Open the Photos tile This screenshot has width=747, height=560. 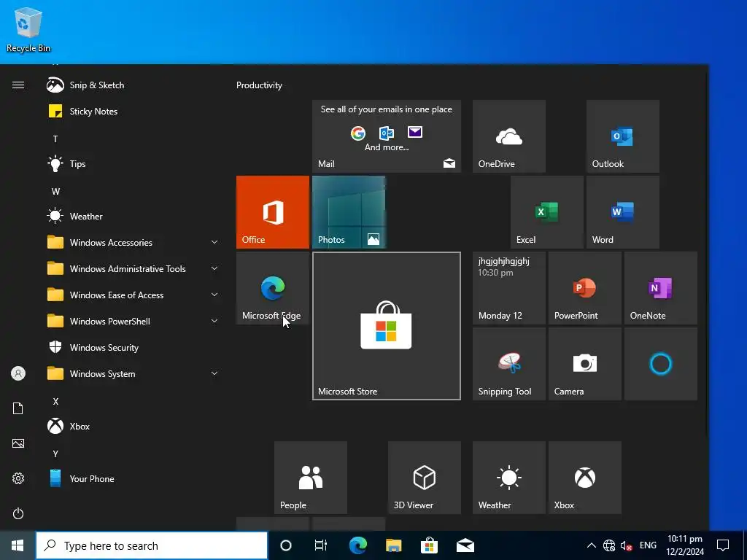pos(349,212)
